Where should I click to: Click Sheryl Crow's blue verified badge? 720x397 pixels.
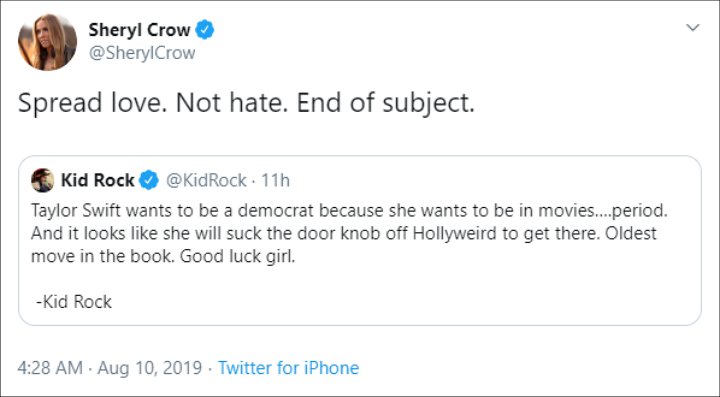coord(205,30)
